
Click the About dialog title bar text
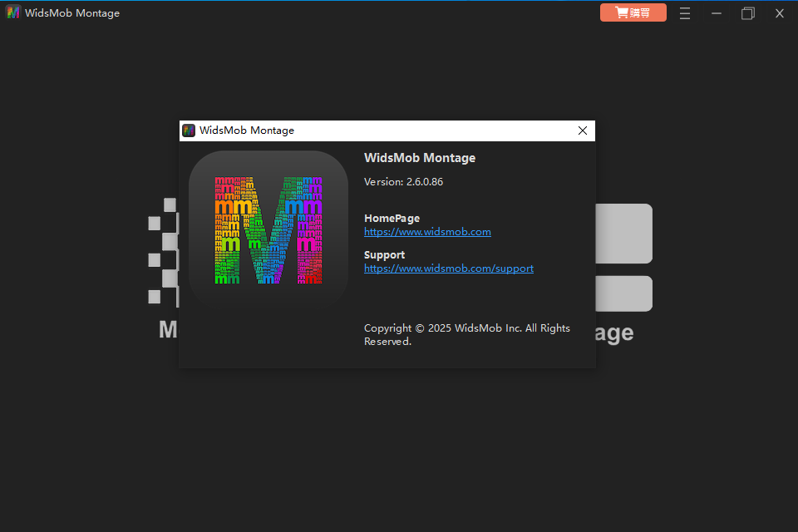click(247, 131)
